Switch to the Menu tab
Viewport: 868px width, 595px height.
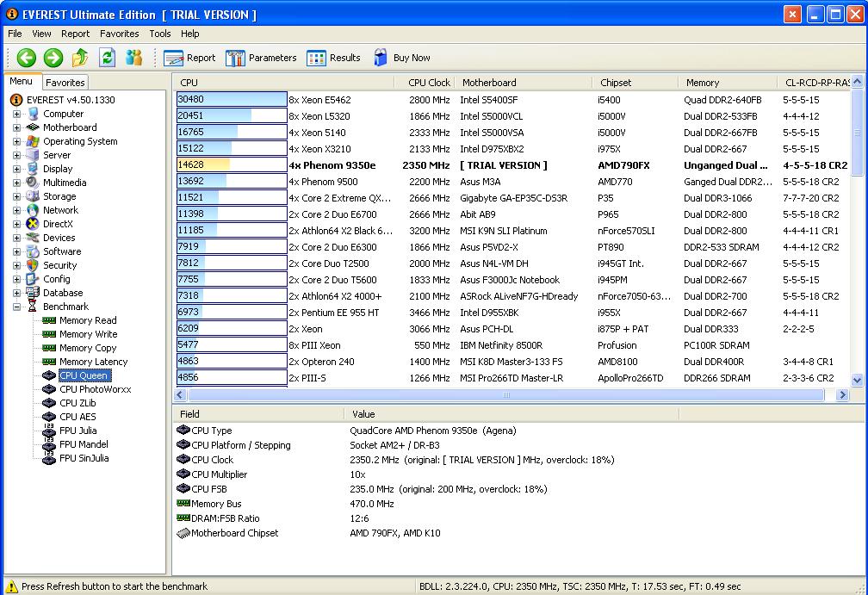coord(21,81)
